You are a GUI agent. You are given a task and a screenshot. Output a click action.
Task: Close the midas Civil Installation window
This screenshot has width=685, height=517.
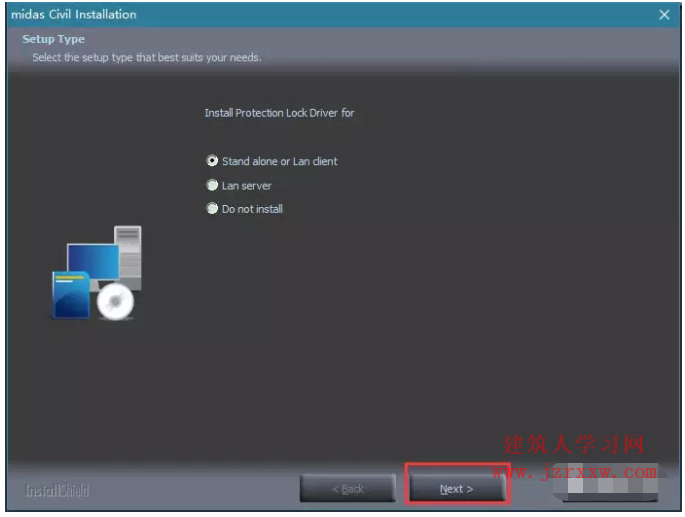(x=664, y=15)
